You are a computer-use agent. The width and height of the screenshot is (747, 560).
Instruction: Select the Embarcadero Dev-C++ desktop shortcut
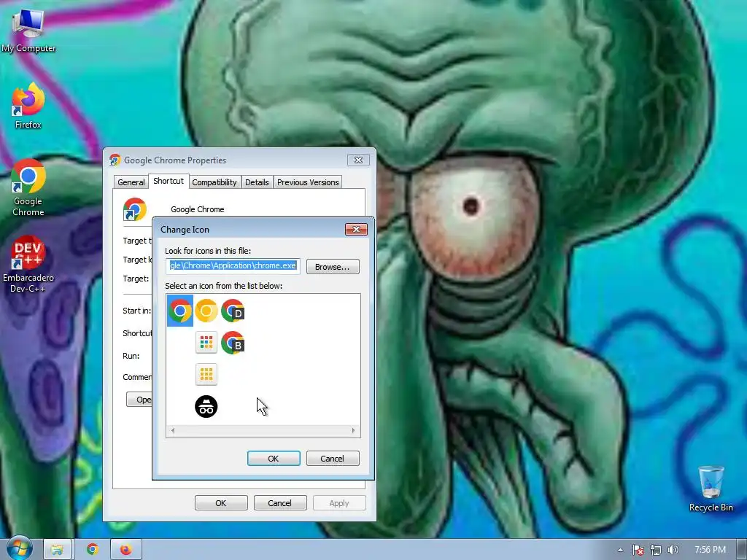[x=28, y=264]
